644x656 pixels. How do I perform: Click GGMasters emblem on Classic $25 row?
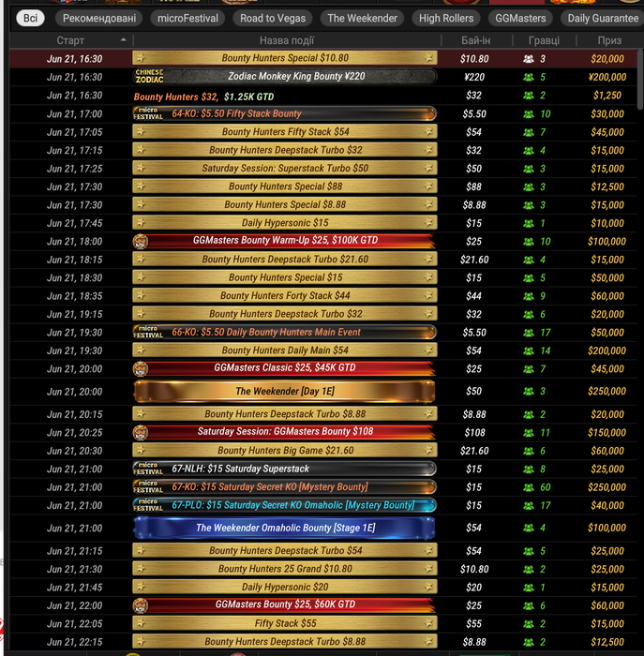pyautogui.click(x=141, y=369)
